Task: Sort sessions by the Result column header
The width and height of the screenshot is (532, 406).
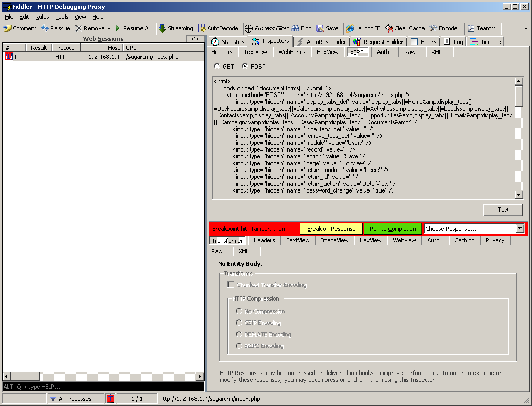Action: (39, 48)
